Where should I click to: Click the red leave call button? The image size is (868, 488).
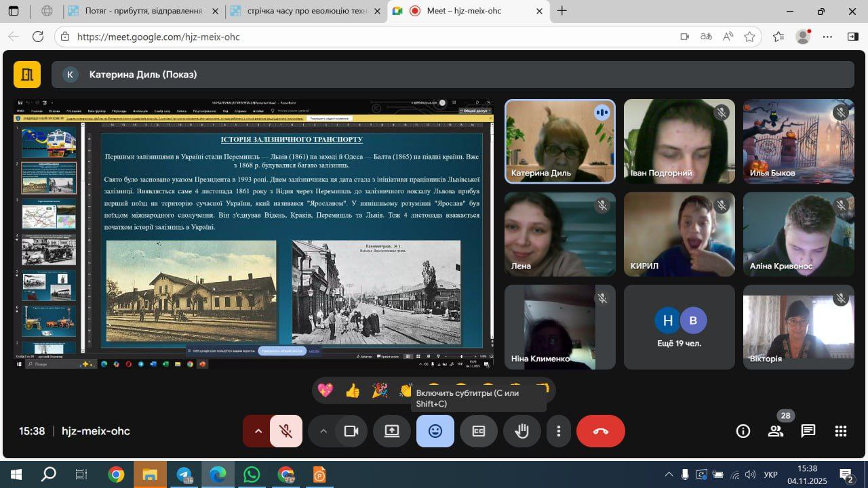tap(600, 431)
